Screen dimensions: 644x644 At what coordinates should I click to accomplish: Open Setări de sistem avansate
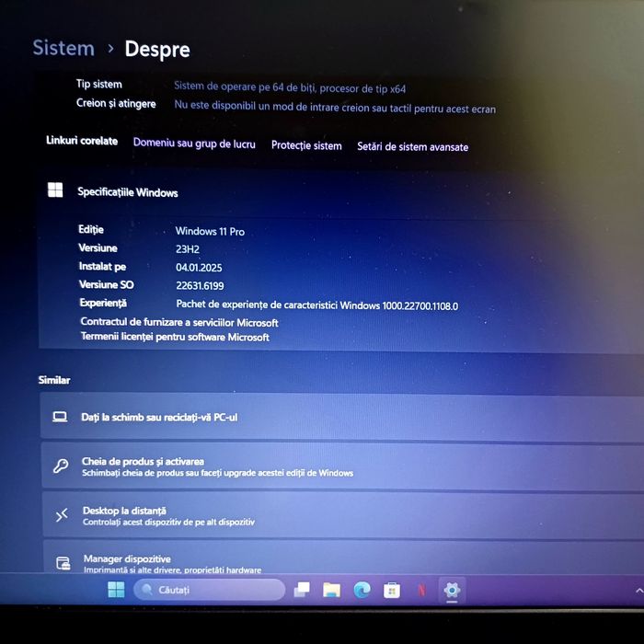[412, 146]
